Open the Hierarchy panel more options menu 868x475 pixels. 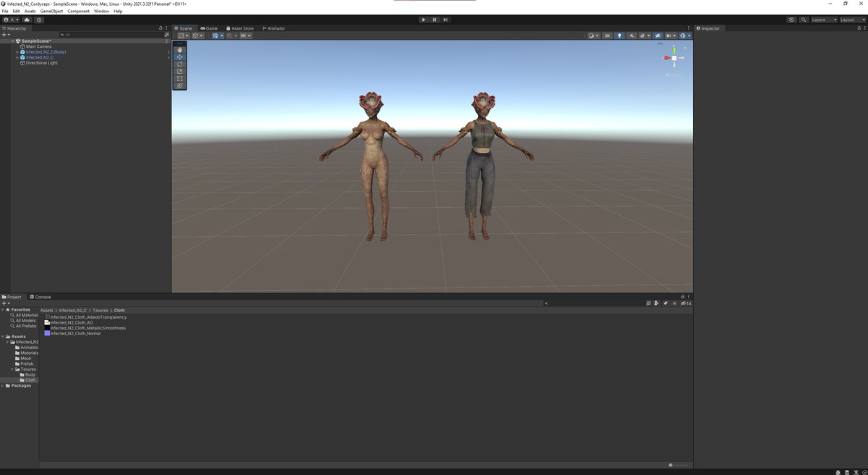coord(167,28)
